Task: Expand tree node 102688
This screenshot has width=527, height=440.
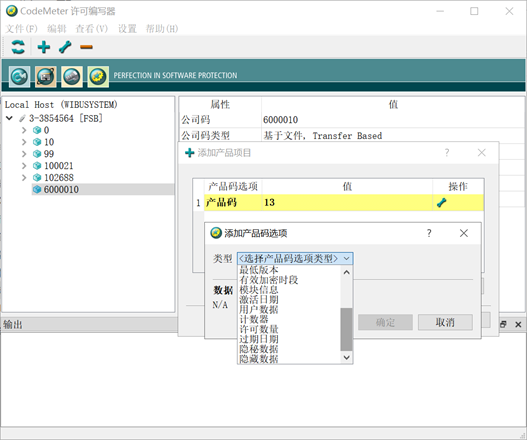Action: point(24,177)
